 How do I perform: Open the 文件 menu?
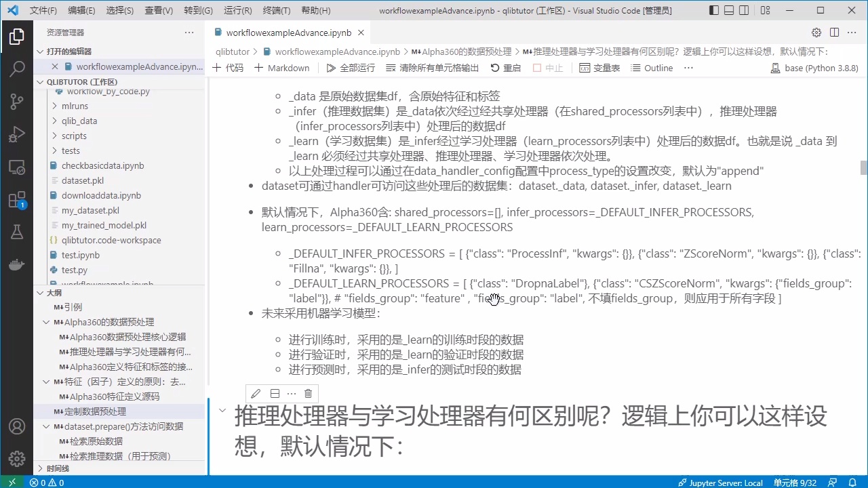[x=43, y=10]
